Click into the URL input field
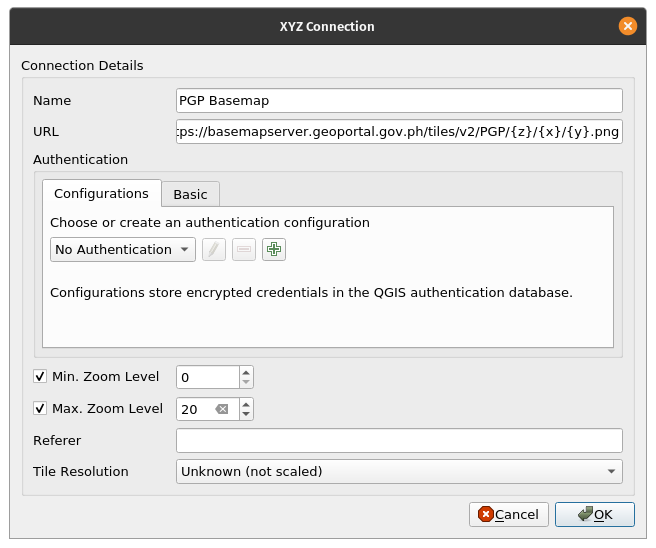Viewport: 656px width, 548px height. 399,132
